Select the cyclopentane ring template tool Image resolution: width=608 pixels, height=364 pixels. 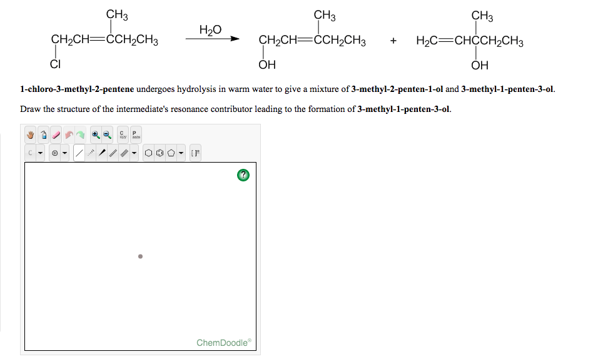[x=171, y=151]
